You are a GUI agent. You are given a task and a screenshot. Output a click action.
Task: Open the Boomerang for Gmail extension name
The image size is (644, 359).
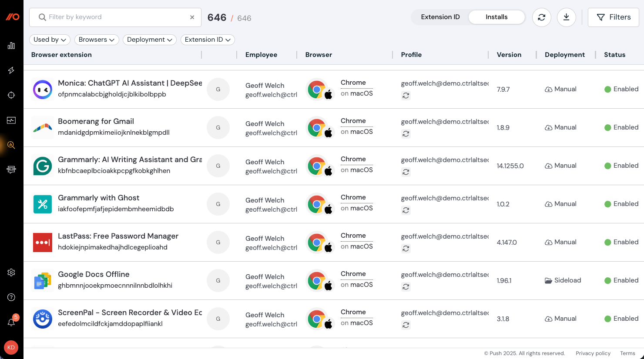click(x=96, y=121)
